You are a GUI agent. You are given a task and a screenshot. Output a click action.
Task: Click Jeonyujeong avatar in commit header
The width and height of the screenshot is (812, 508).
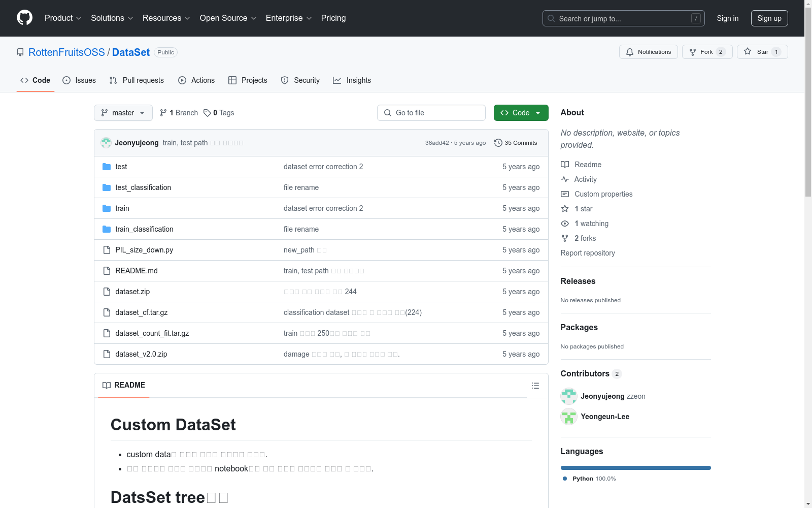(106, 143)
